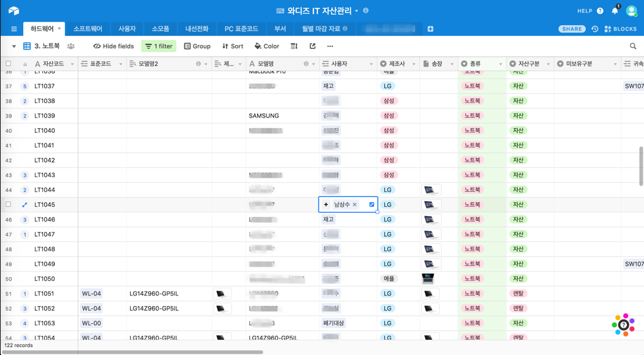Image resolution: width=644 pixels, height=355 pixels.
Task: Open the search magnifier icon
Action: tap(633, 46)
